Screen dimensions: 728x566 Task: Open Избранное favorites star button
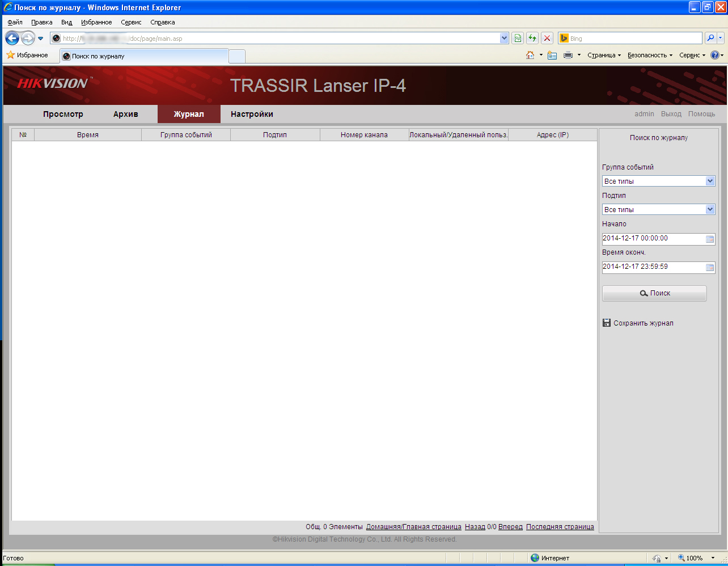27,55
